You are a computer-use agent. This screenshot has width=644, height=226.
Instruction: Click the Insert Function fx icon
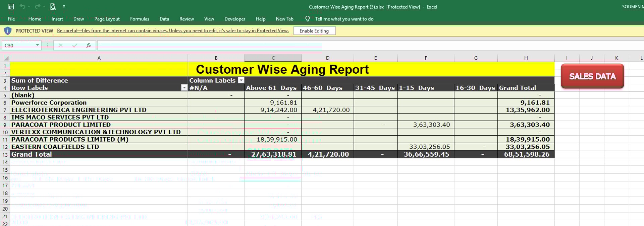[x=89, y=45]
